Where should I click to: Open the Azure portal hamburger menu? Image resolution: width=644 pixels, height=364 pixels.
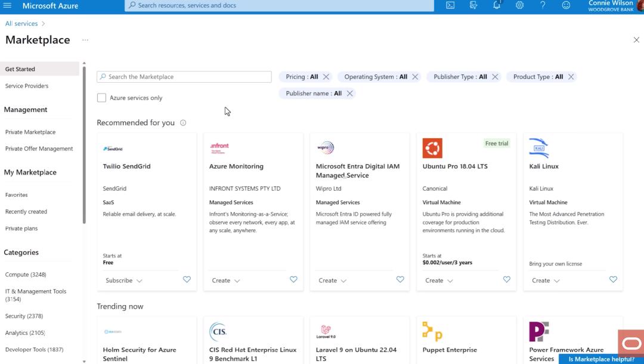point(7,5)
